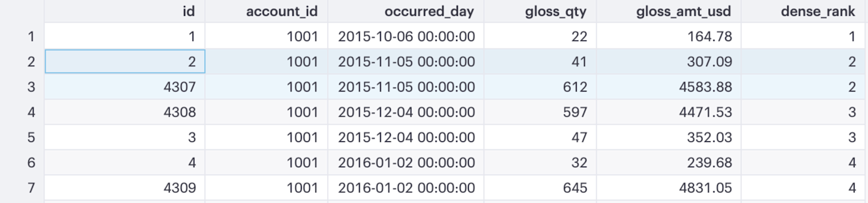Click the dense_rank column header
Screen dimensions: 868x203
coord(805,11)
